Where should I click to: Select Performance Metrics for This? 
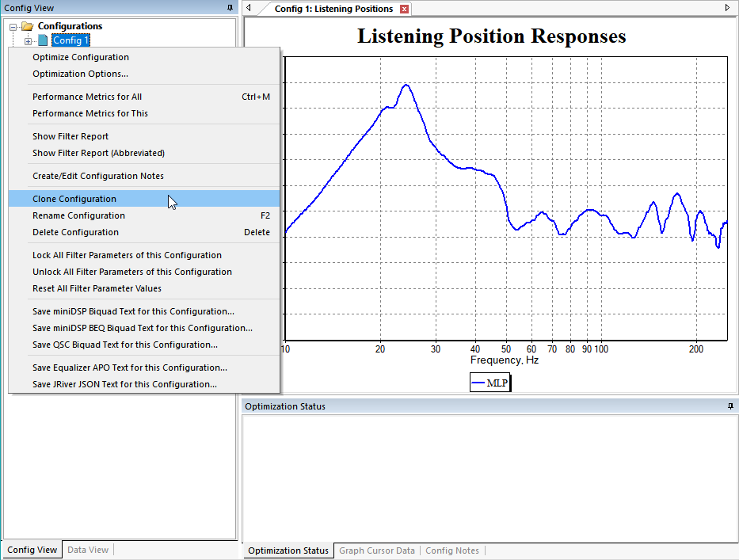pyautogui.click(x=144, y=113)
